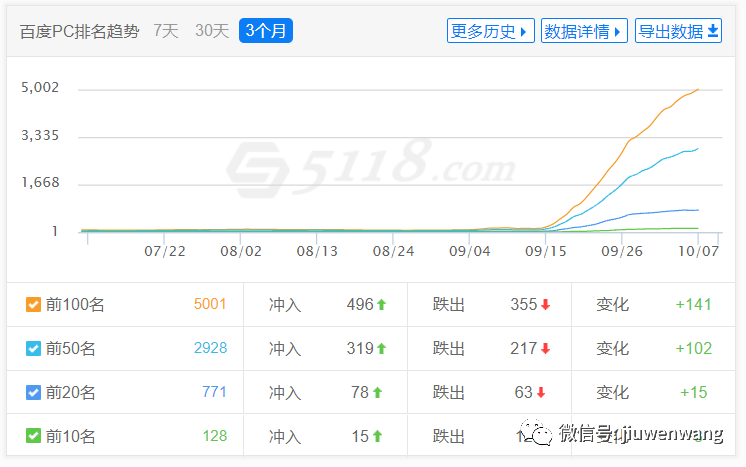Toggle the light-blue 前50名 checkbox
746x467 pixels.
coord(33,349)
